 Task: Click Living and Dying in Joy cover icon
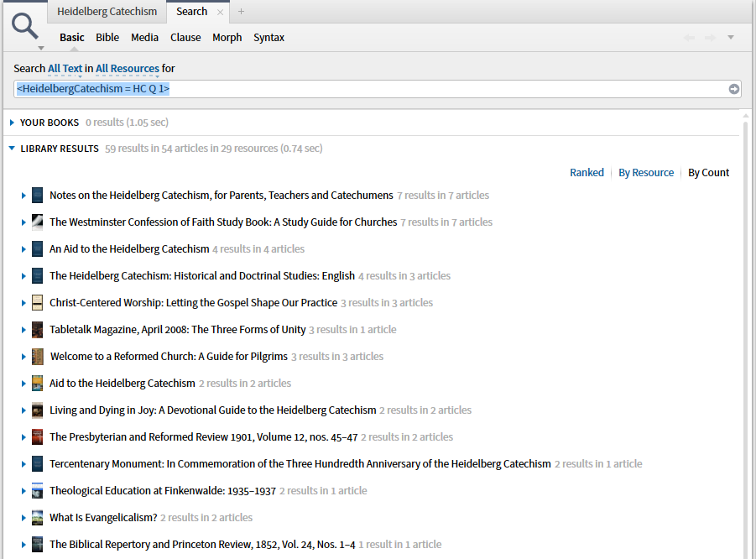[x=37, y=410]
